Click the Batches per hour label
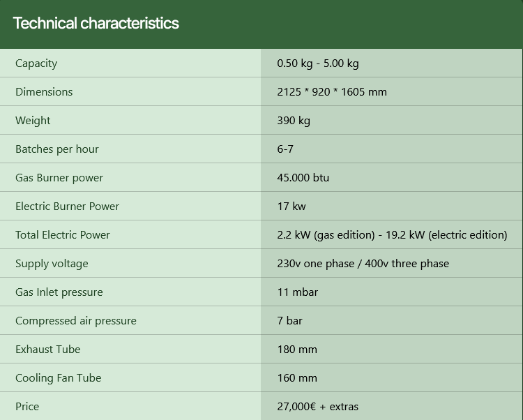This screenshot has height=420, width=523. pyautogui.click(x=57, y=149)
